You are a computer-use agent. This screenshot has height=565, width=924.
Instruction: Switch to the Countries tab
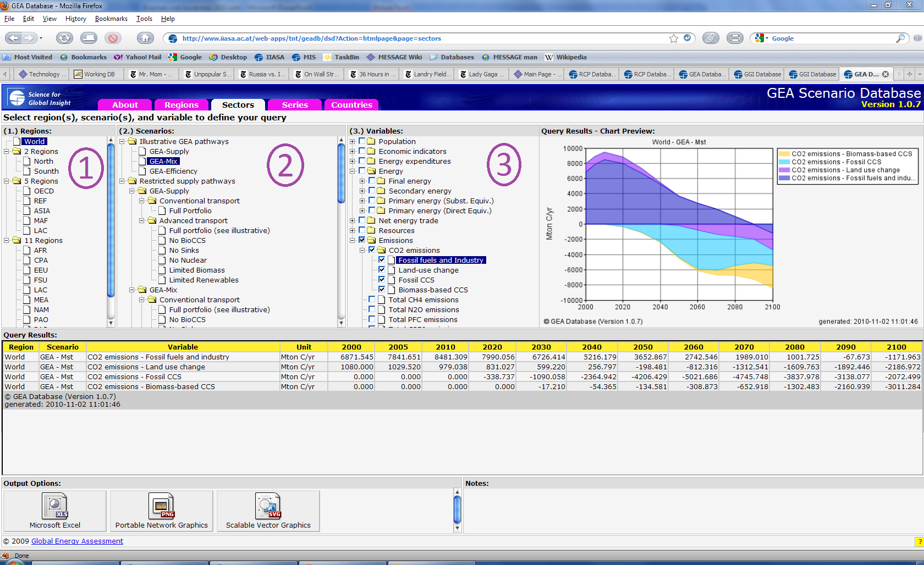(351, 104)
